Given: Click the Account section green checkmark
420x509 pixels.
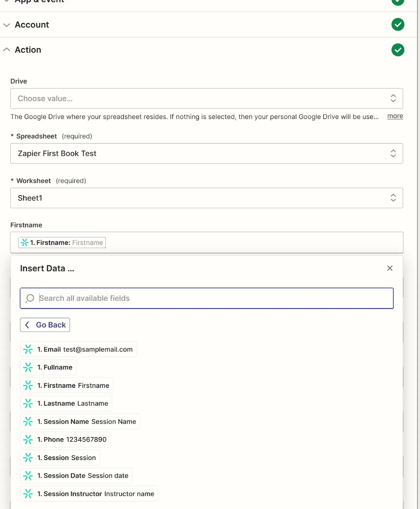Looking at the screenshot, I should [x=398, y=24].
